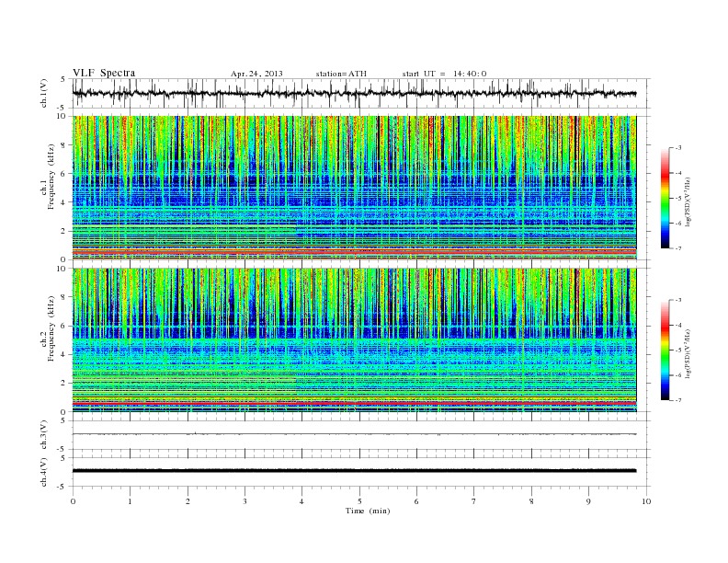Click the "Time (min)" x-axis label
The width and height of the screenshot is (728, 563).
(368, 511)
